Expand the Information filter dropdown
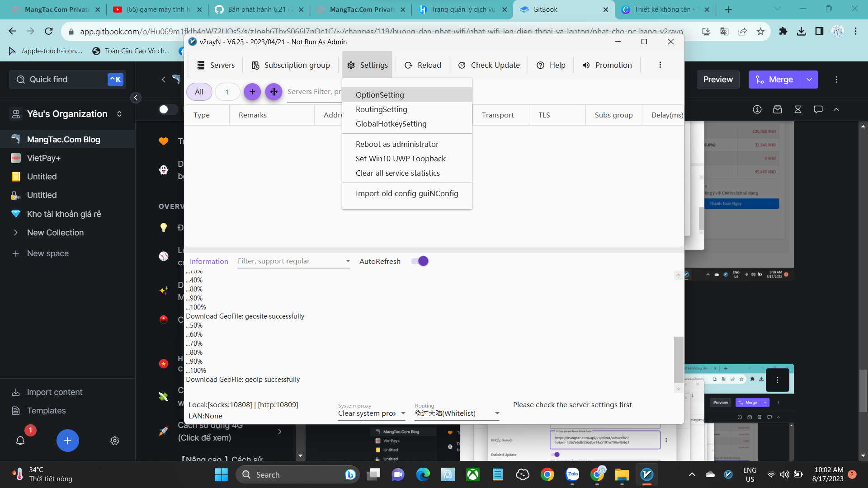Screen dimensions: 868x488 click(x=348, y=261)
